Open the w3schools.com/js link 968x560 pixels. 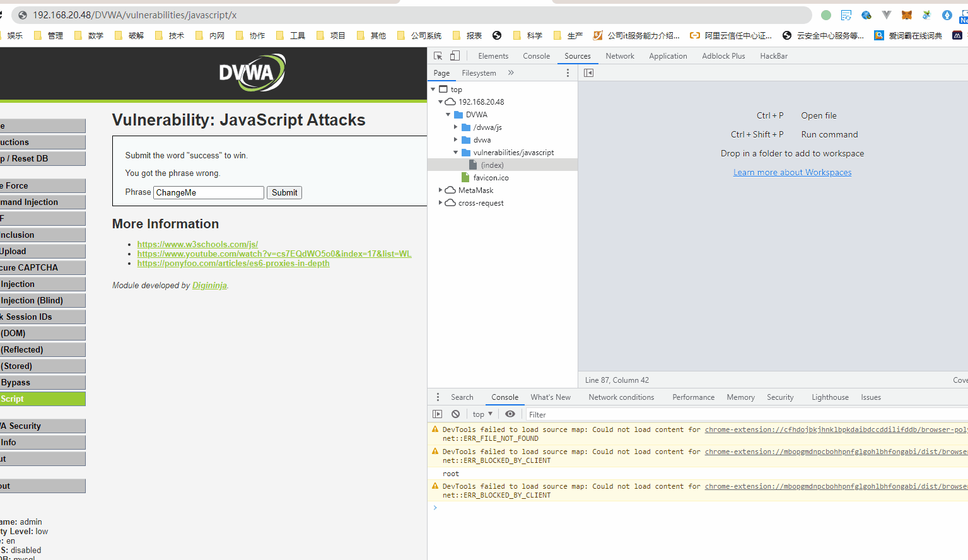tap(197, 244)
